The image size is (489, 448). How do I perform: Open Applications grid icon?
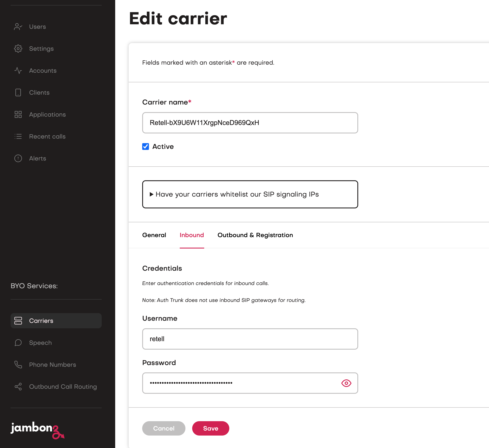point(18,115)
